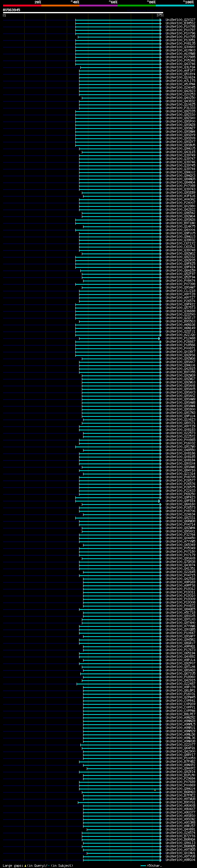Select hit UniRef100_Q7DM38
The width and height of the screenshot is (197, 868).
(x=180, y=562)
